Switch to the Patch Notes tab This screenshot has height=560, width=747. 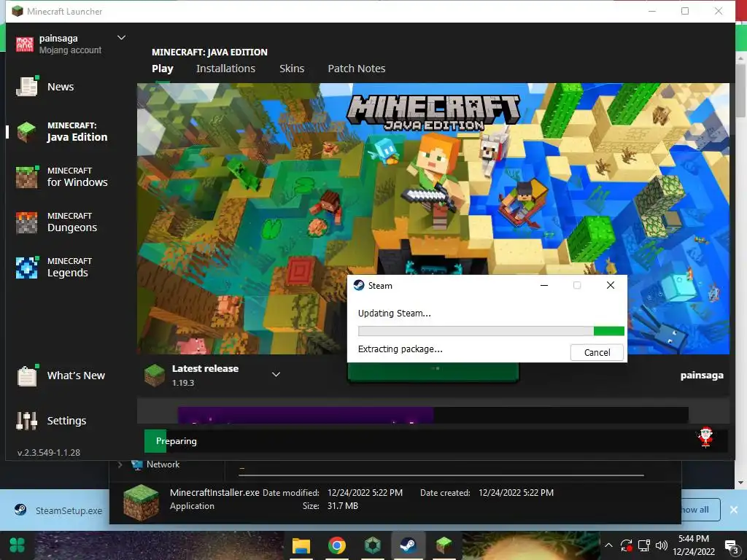point(356,69)
